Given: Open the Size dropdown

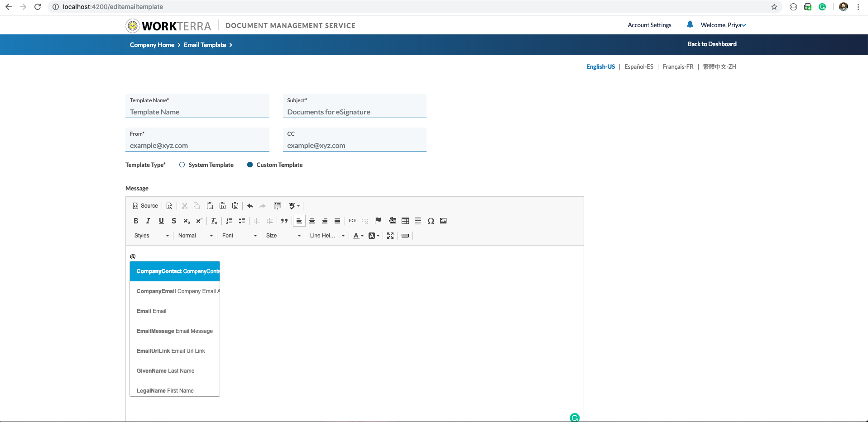Looking at the screenshot, I should point(283,236).
